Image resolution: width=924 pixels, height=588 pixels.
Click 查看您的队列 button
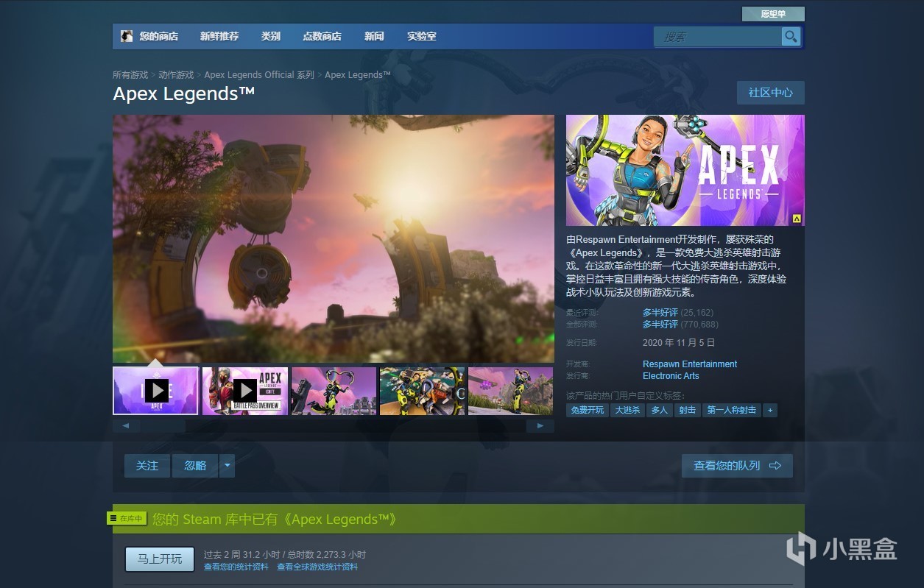(737, 466)
